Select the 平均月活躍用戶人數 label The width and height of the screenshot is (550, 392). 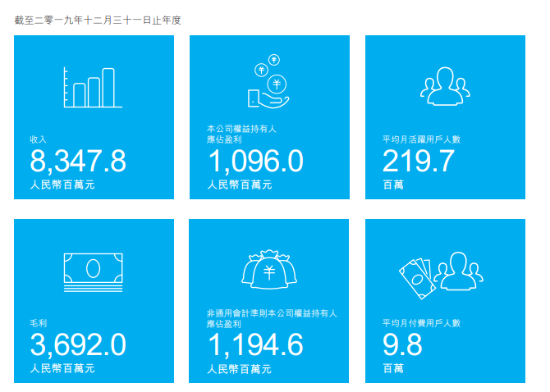coord(421,139)
